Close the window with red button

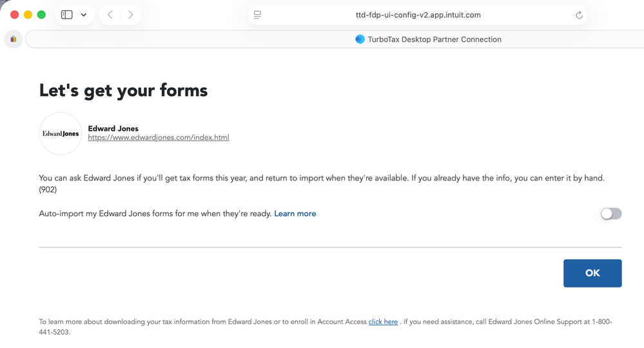(x=14, y=15)
